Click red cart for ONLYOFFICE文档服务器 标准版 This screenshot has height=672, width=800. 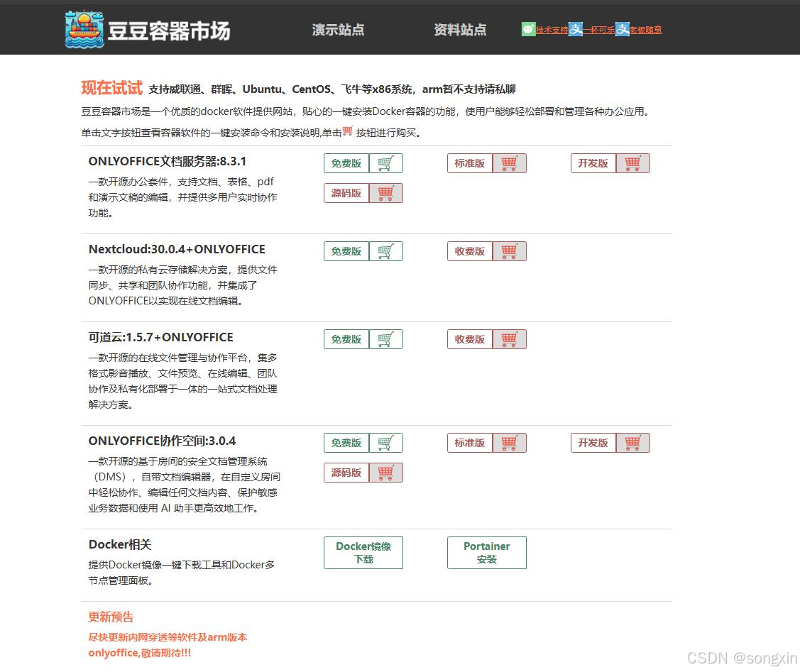509,163
